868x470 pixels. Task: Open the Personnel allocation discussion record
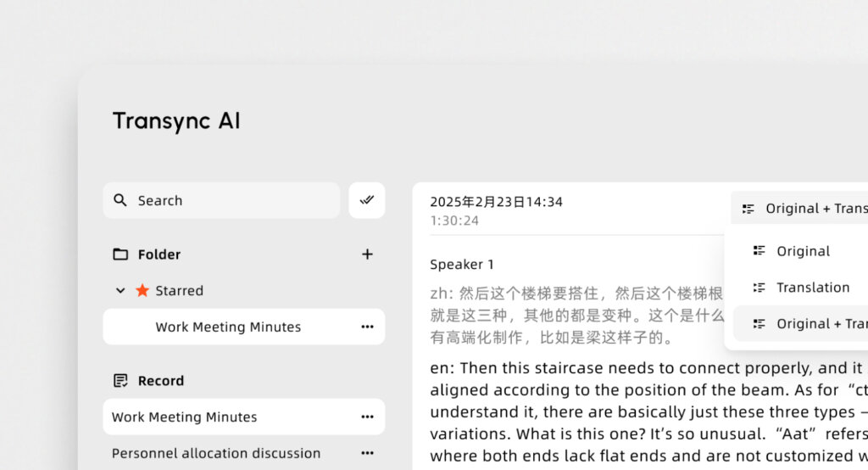point(216,453)
